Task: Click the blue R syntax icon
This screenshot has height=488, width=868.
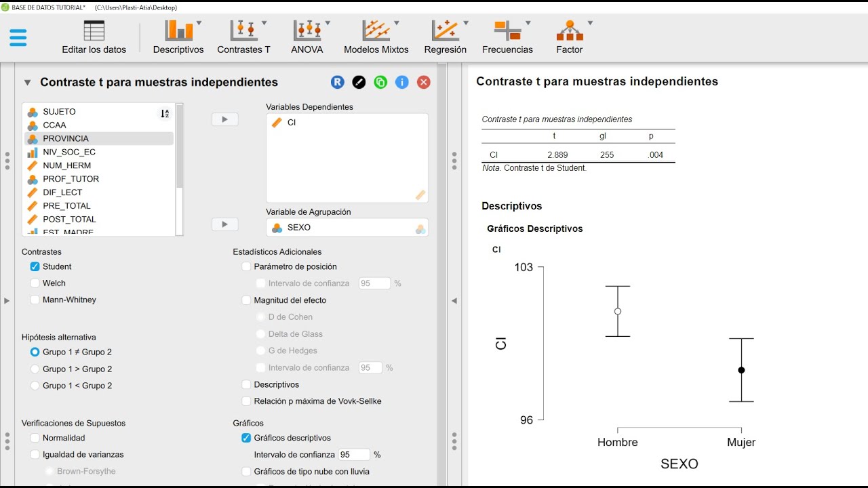Action: 338,82
